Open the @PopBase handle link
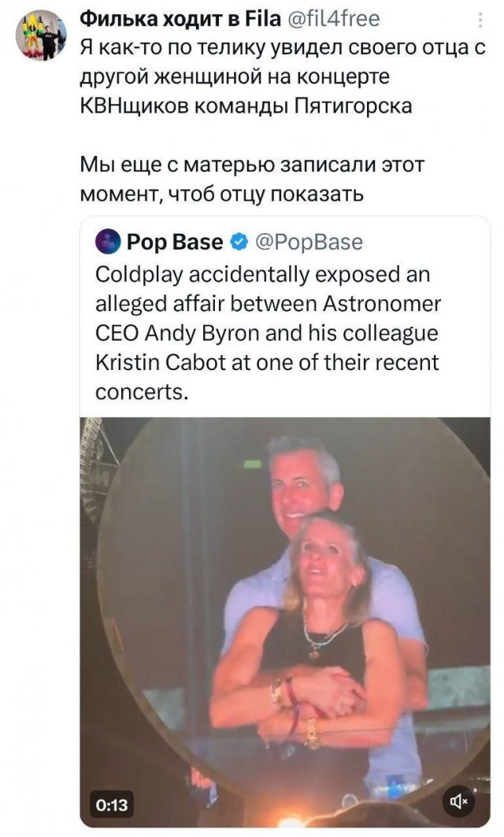The width and height of the screenshot is (504, 837). (308, 242)
